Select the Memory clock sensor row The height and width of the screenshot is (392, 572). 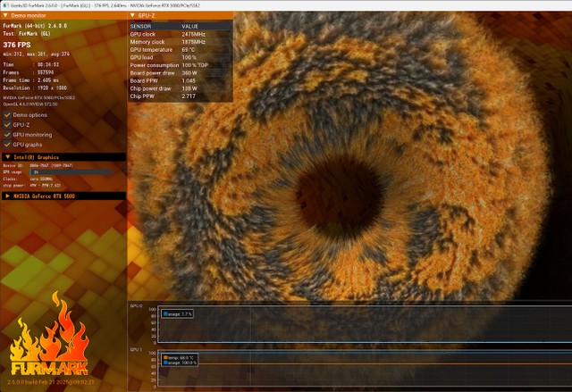coord(181,42)
